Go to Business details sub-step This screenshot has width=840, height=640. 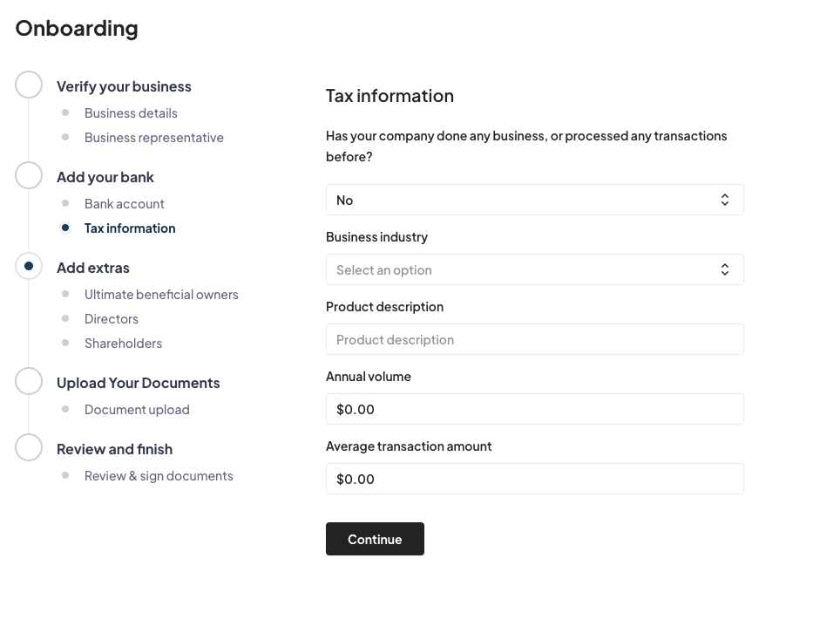[x=131, y=113]
